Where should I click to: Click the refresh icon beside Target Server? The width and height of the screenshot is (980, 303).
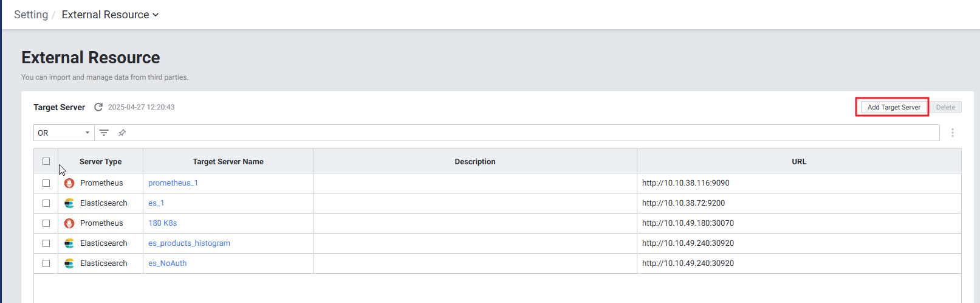(x=98, y=107)
